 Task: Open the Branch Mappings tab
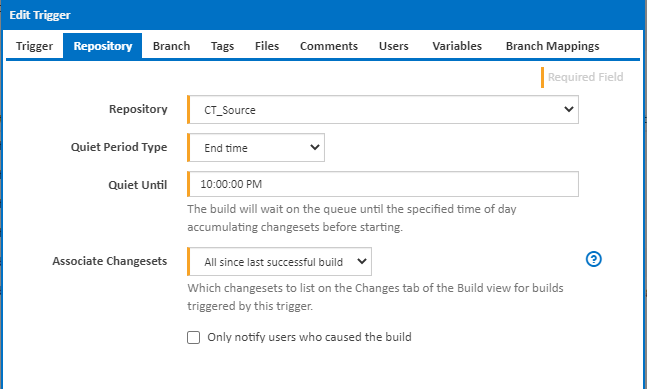[x=553, y=46]
